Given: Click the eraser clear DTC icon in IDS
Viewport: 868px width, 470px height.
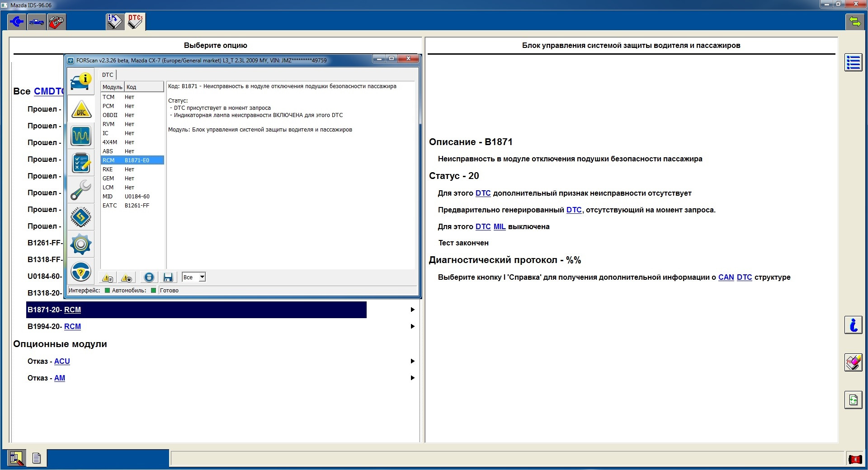Looking at the screenshot, I should [x=854, y=362].
